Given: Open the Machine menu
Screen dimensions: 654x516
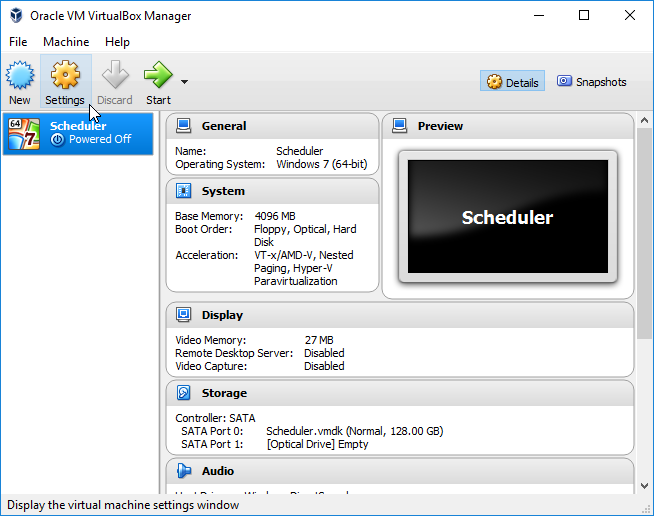Looking at the screenshot, I should tap(66, 42).
